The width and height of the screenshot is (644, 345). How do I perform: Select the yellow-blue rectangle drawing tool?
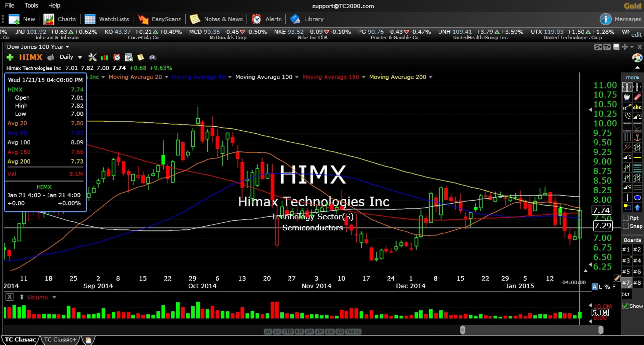(x=627, y=207)
